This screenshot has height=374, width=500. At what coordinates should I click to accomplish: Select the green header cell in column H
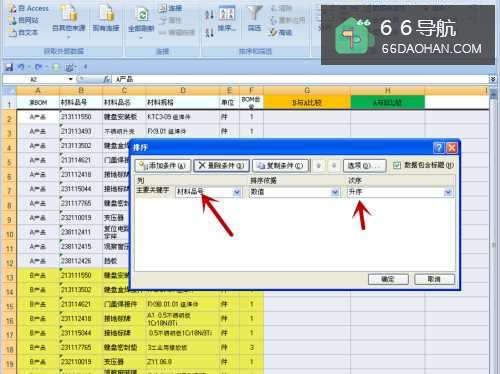(387, 102)
